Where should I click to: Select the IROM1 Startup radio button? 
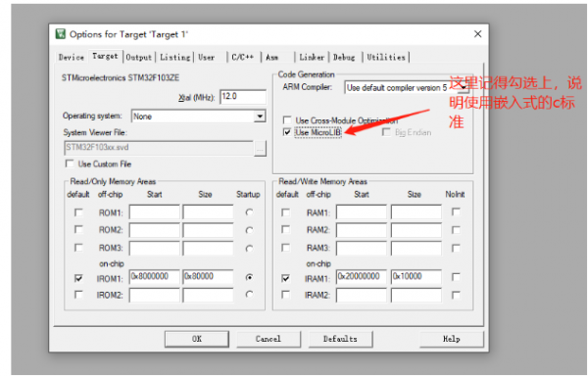(x=249, y=277)
